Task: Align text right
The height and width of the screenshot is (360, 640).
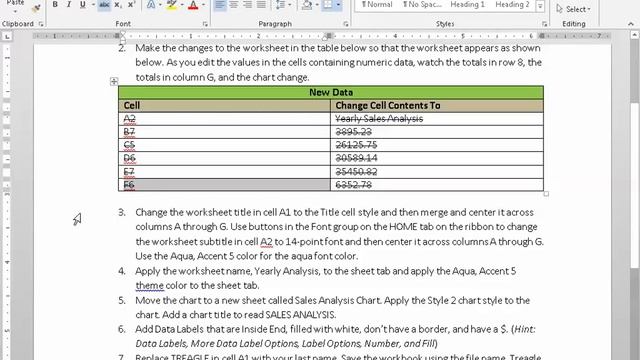Action: coord(247,4)
